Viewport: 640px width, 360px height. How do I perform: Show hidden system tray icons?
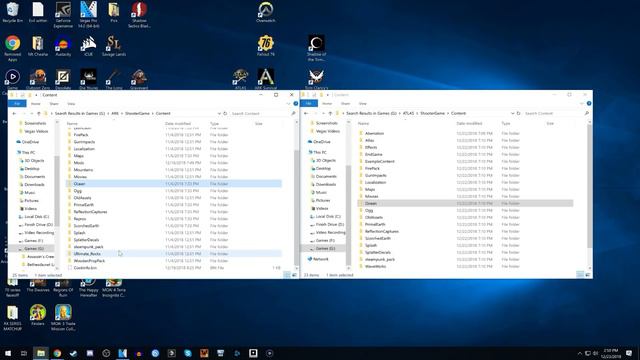coord(580,353)
